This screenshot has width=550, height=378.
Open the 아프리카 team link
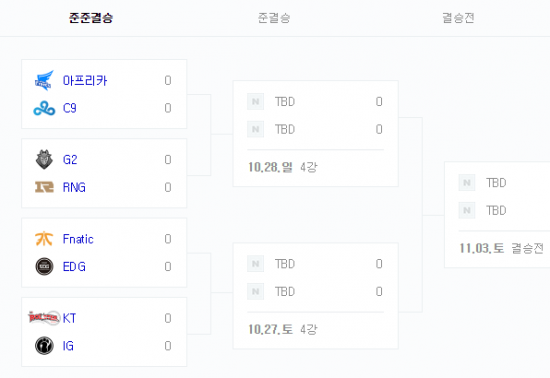[x=85, y=81]
